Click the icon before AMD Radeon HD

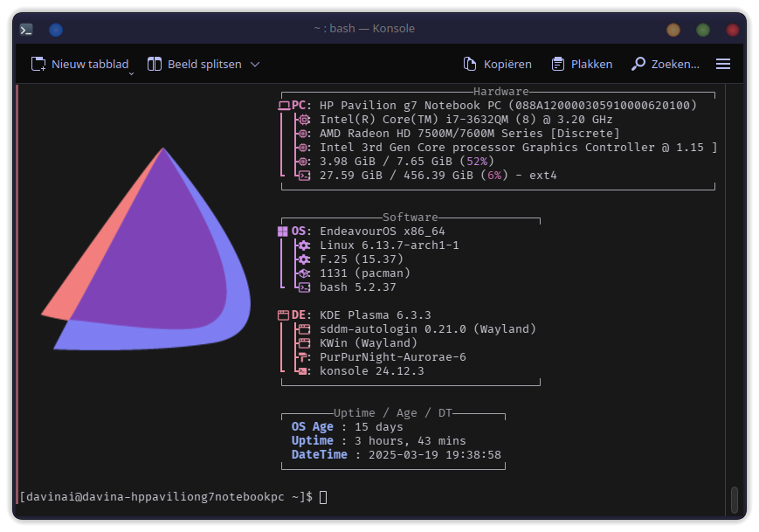[303, 134]
